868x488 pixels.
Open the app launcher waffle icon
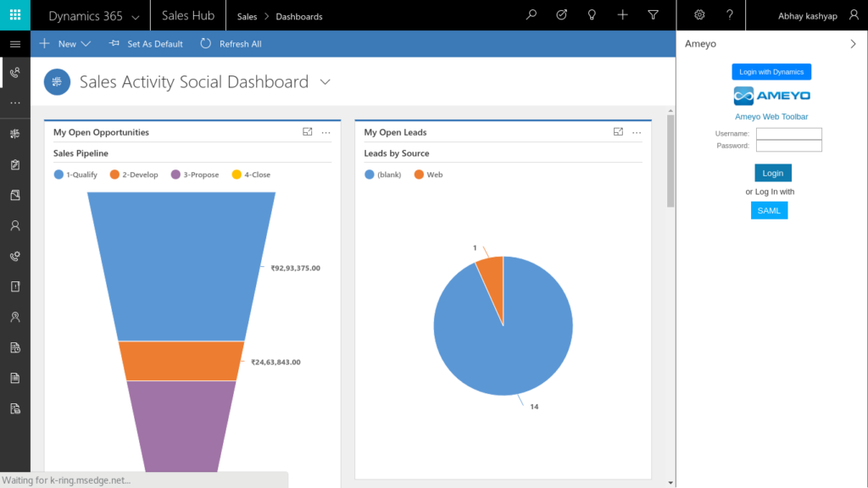[x=15, y=15]
